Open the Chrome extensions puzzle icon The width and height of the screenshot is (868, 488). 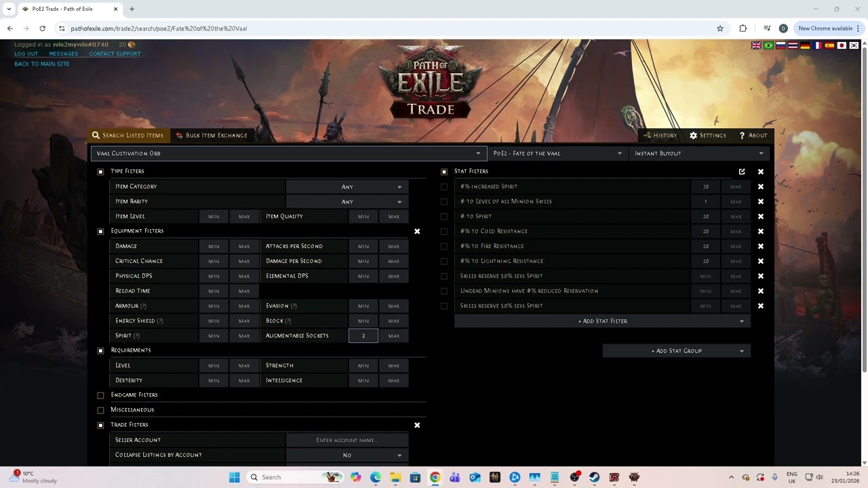pyautogui.click(x=743, y=28)
